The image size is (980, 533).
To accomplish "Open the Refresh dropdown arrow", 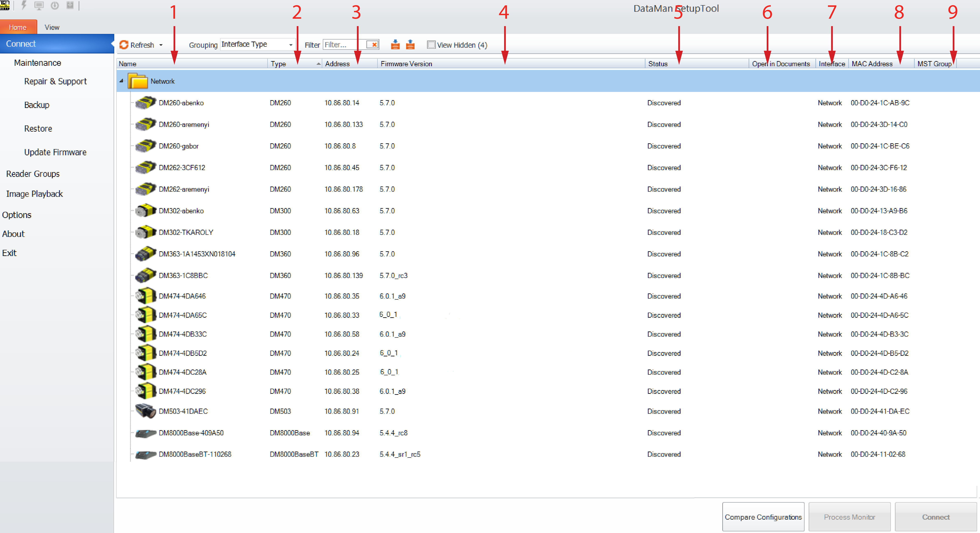I will (161, 45).
